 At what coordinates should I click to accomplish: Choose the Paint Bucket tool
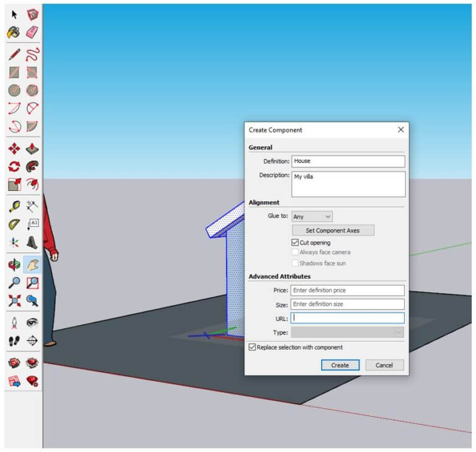click(x=14, y=32)
